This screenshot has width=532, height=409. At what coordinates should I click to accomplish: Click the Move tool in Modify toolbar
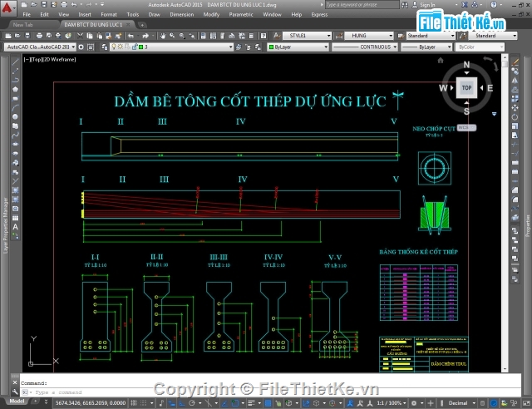pos(515,108)
